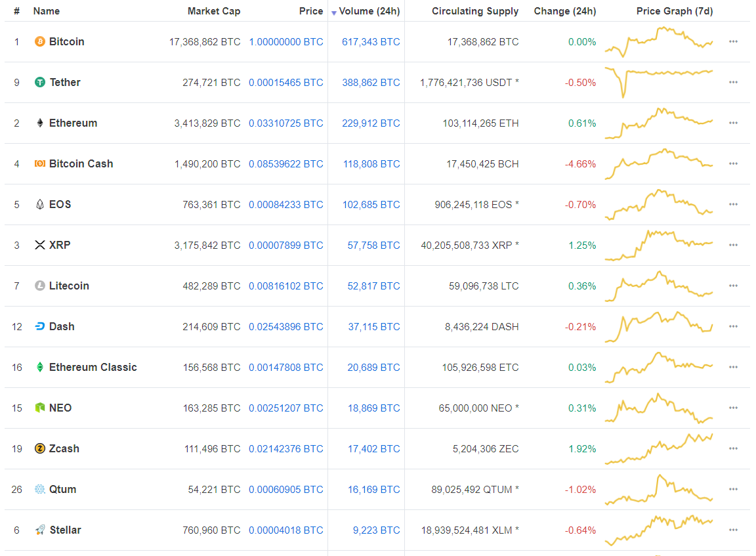Click Tether price 0.00015465 BTC
The width and height of the screenshot is (756, 556).
[x=286, y=83]
